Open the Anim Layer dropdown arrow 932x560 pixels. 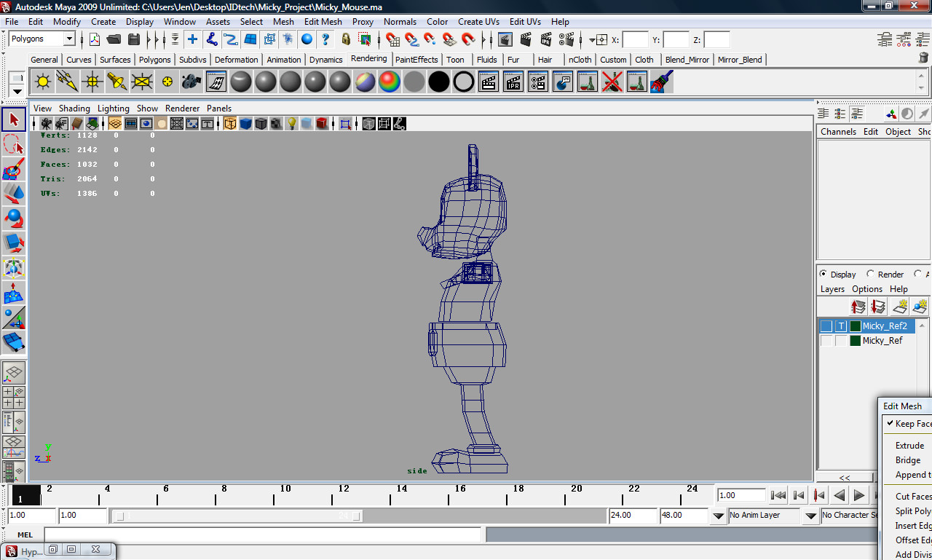point(719,516)
